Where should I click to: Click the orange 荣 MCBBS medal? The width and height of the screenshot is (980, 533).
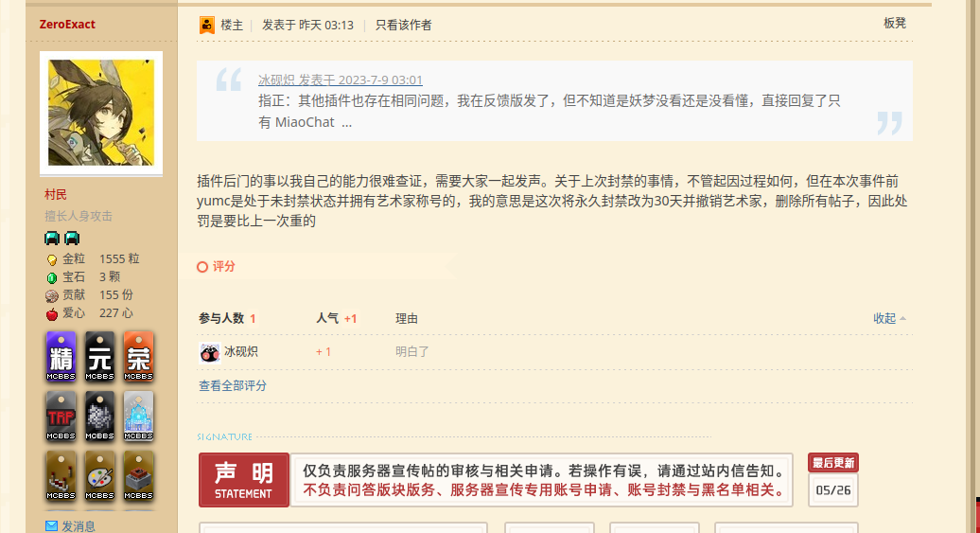point(138,358)
